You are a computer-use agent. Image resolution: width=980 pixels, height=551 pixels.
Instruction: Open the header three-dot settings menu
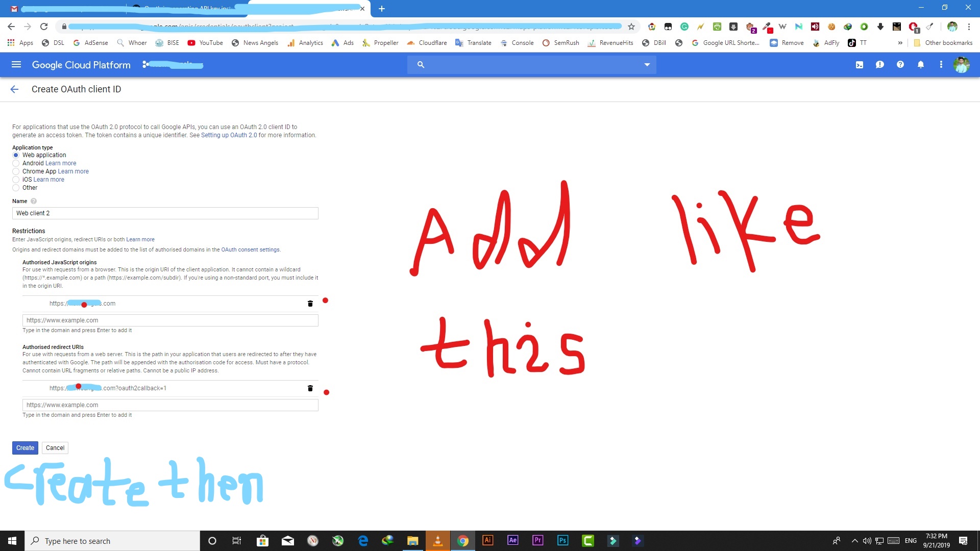click(x=941, y=65)
